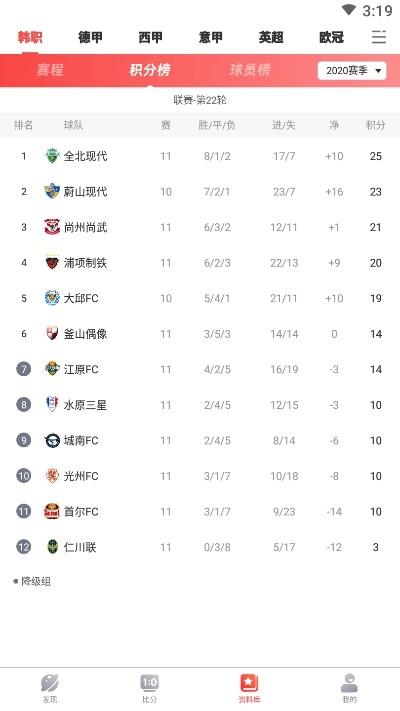Tap the 发现 discover planet icon
The width and height of the screenshot is (400, 711).
coord(50,683)
